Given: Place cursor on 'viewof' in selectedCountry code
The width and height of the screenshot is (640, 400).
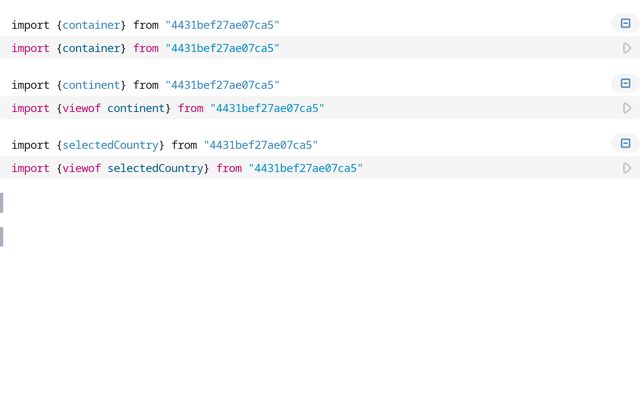Looking at the screenshot, I should point(81,168).
